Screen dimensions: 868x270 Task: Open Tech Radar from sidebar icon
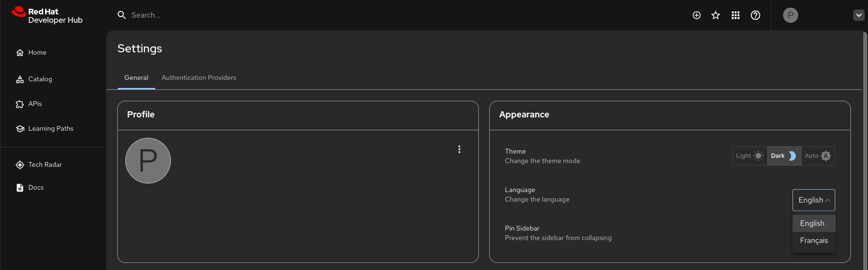pos(20,165)
